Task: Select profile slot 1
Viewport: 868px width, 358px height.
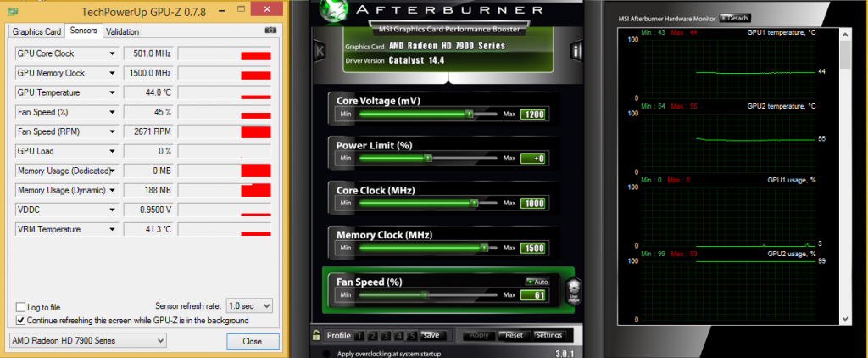Action: click(360, 335)
